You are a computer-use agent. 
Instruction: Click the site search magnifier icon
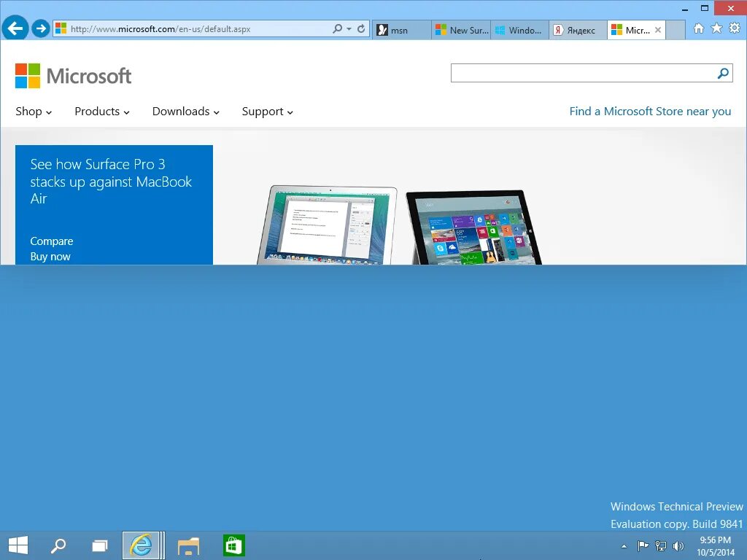(723, 73)
